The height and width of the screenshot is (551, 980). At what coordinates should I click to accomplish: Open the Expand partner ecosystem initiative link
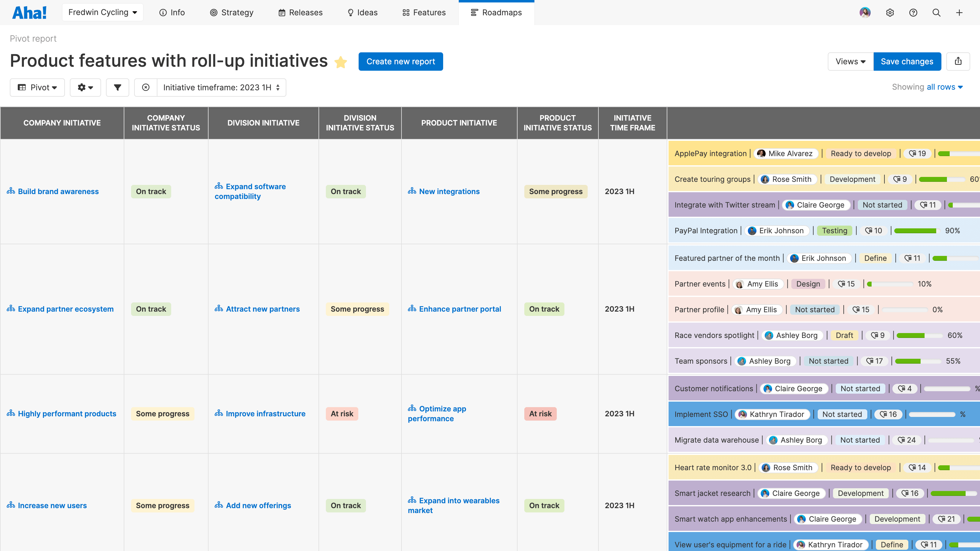click(66, 309)
